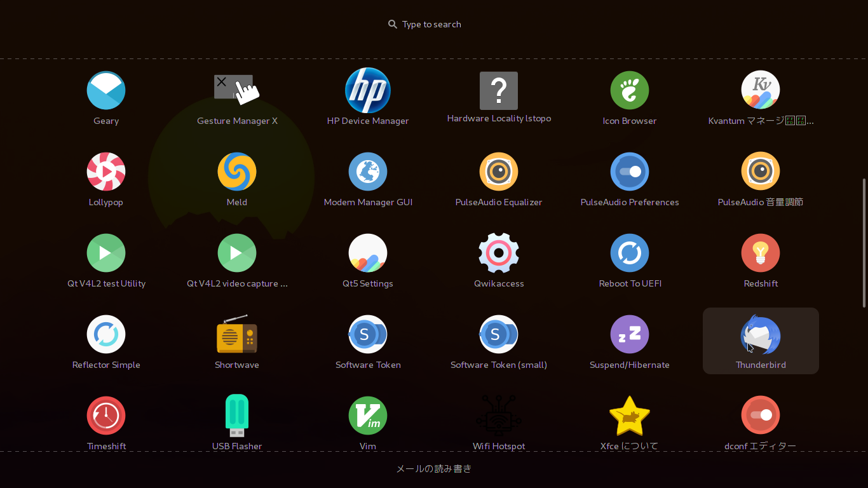Launch Software Token (small) icon

pyautogui.click(x=499, y=334)
